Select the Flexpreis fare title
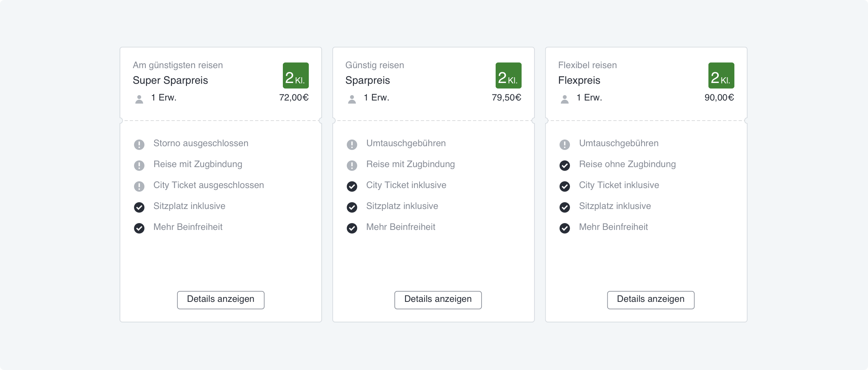Image resolution: width=868 pixels, height=370 pixels. (579, 80)
